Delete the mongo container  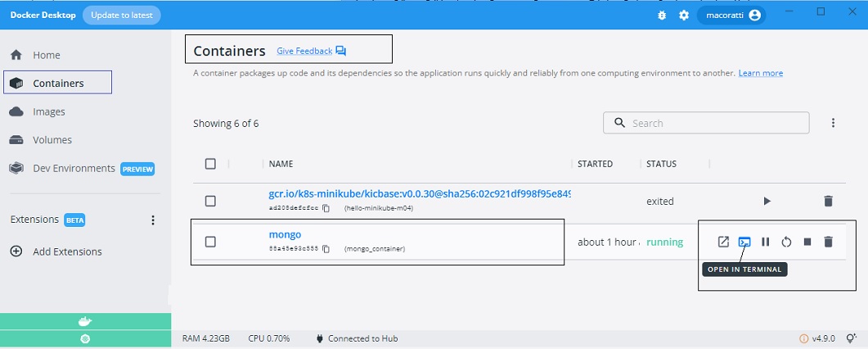828,242
